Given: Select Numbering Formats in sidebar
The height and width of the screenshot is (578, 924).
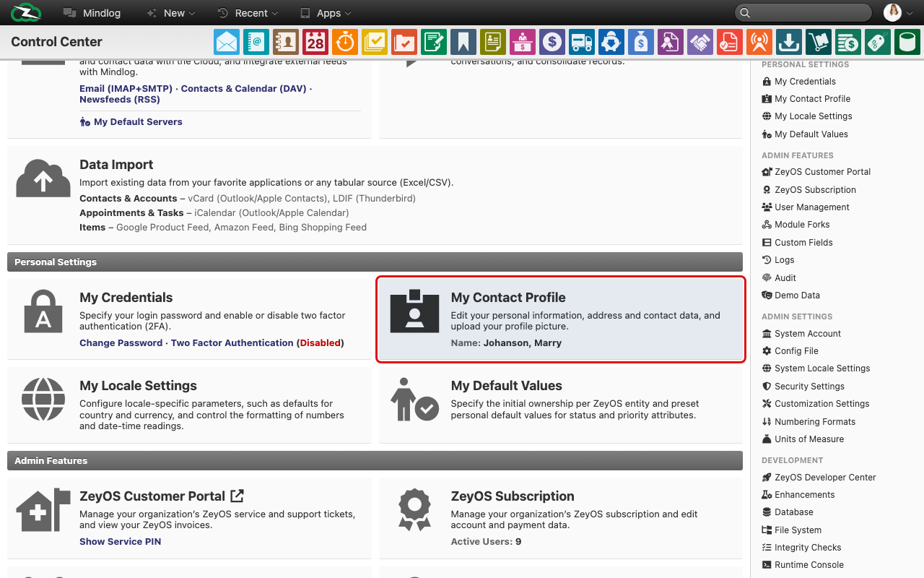Looking at the screenshot, I should 808,422.
